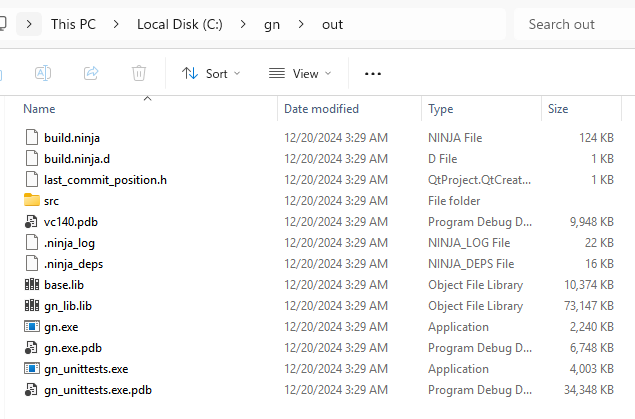The width and height of the screenshot is (635, 419).
Task: Select the .ninja_log file name
Action: tap(69, 243)
